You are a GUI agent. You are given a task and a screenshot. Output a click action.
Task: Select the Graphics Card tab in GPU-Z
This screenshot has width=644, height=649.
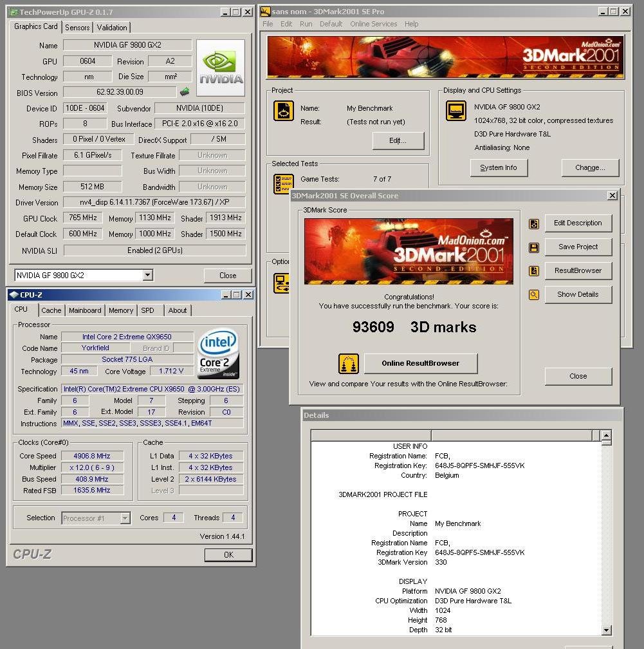point(35,26)
